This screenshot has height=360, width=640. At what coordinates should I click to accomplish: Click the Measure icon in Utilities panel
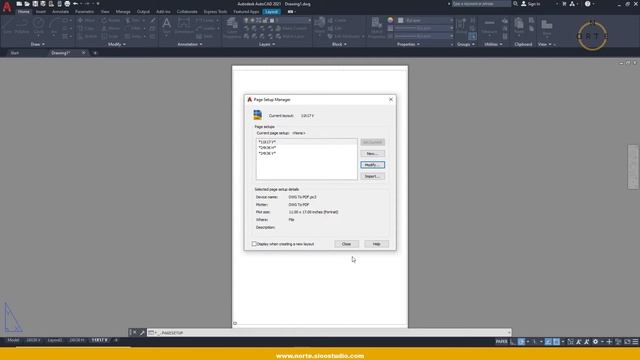[489, 25]
